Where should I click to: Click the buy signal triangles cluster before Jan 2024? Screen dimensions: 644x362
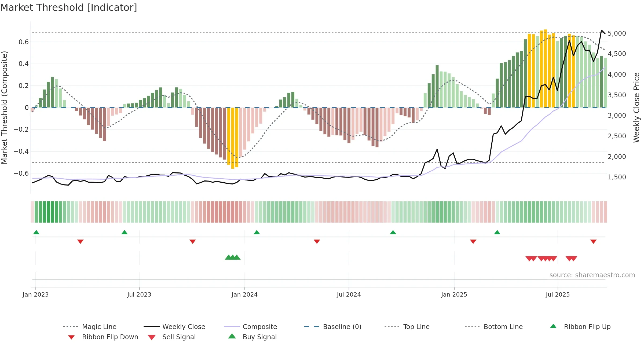click(233, 257)
